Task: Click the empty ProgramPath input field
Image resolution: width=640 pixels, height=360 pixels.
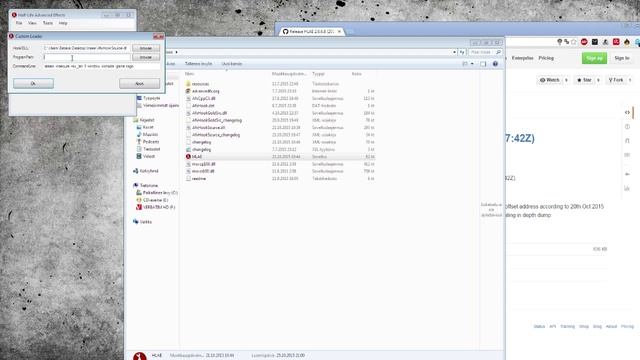Action: pos(87,58)
